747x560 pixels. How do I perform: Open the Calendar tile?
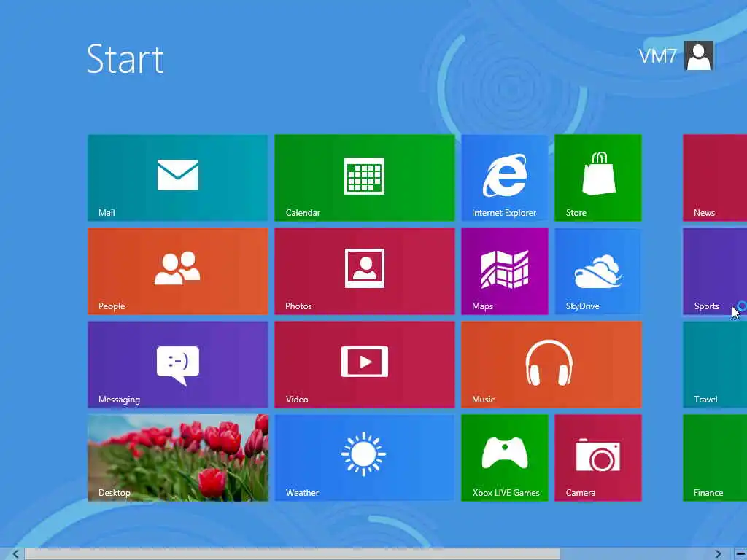click(365, 178)
